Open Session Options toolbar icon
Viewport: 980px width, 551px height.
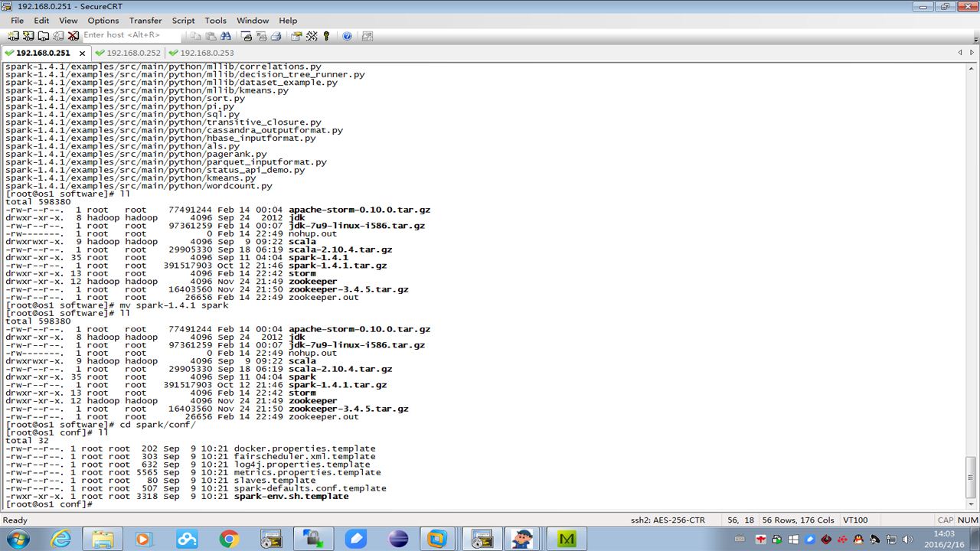pos(297,36)
